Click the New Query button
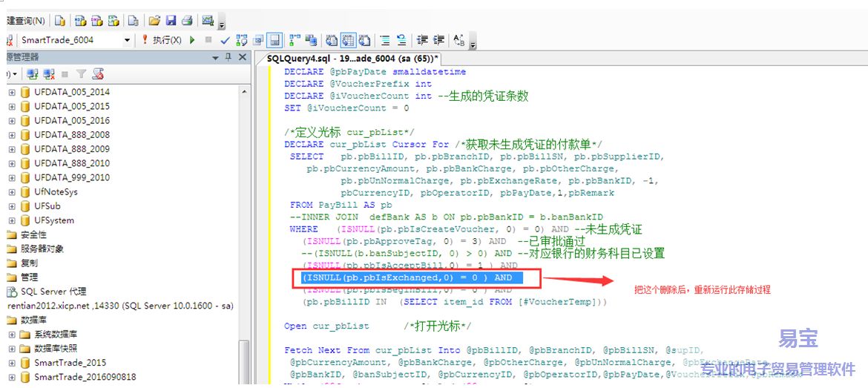Image resolution: width=868 pixels, height=388 pixels. pos(22,21)
